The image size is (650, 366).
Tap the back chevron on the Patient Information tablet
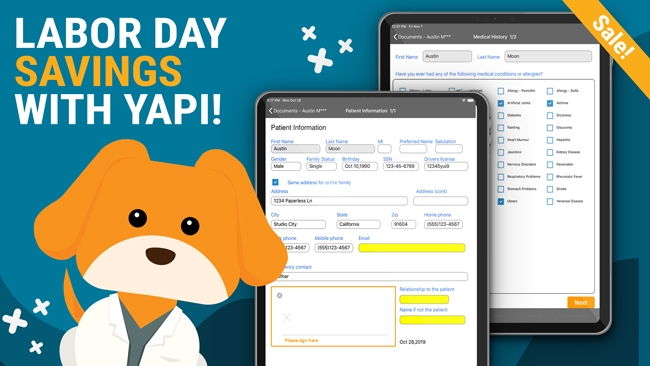[271, 111]
